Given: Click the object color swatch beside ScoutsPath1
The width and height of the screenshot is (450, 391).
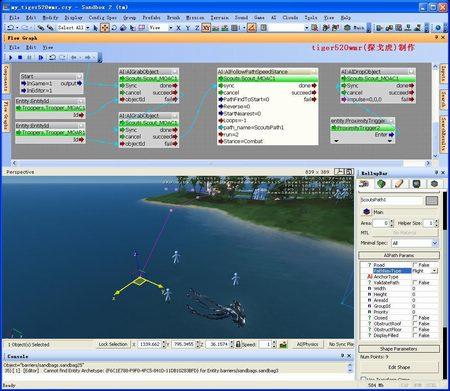Looking at the screenshot, I should click(431, 200).
